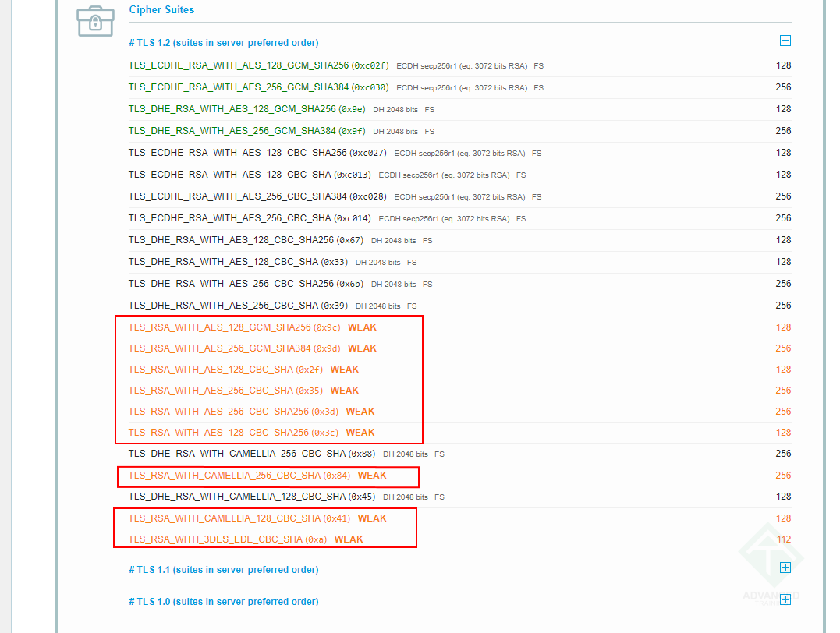Select TLS_ECDHE_RSA_WITH_AES_128_GCM_SHA256 cipher row
This screenshot has width=840, height=633.
tap(239, 65)
